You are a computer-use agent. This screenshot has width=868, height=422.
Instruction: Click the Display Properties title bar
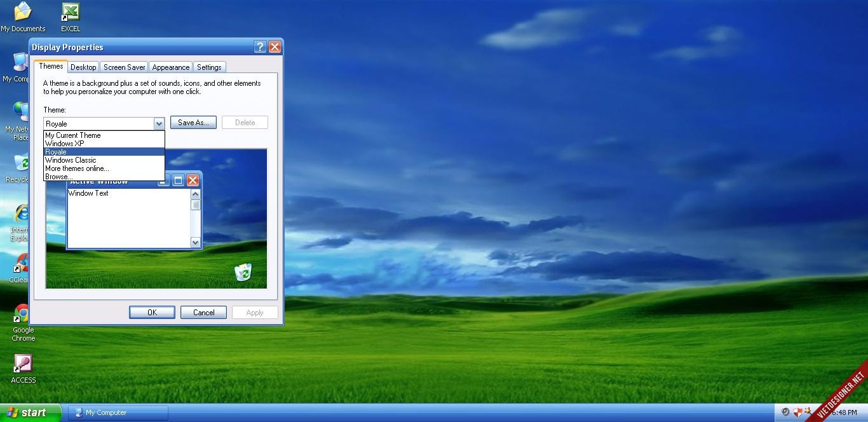tap(141, 47)
